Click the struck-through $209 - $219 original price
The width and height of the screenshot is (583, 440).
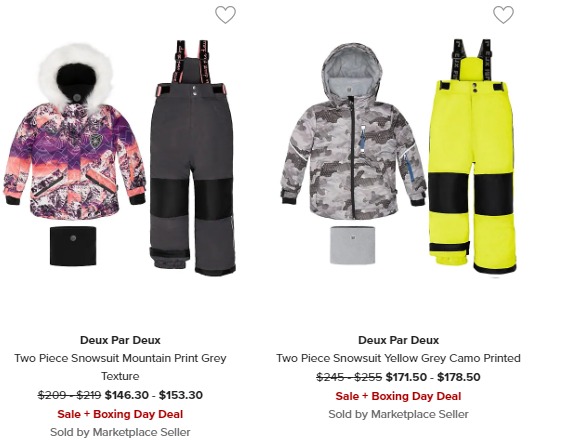69,395
